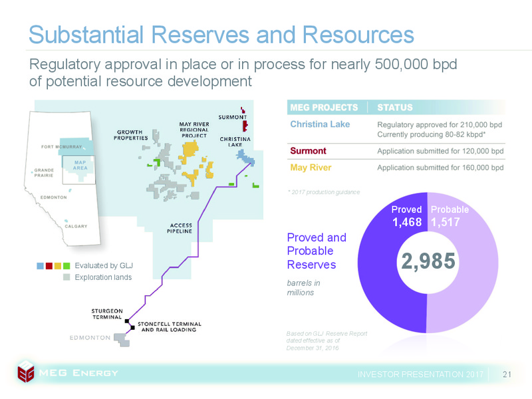Click the FORT MCMURRAY label on inset map
The height and width of the screenshot is (399, 532).
pyautogui.click(x=61, y=147)
